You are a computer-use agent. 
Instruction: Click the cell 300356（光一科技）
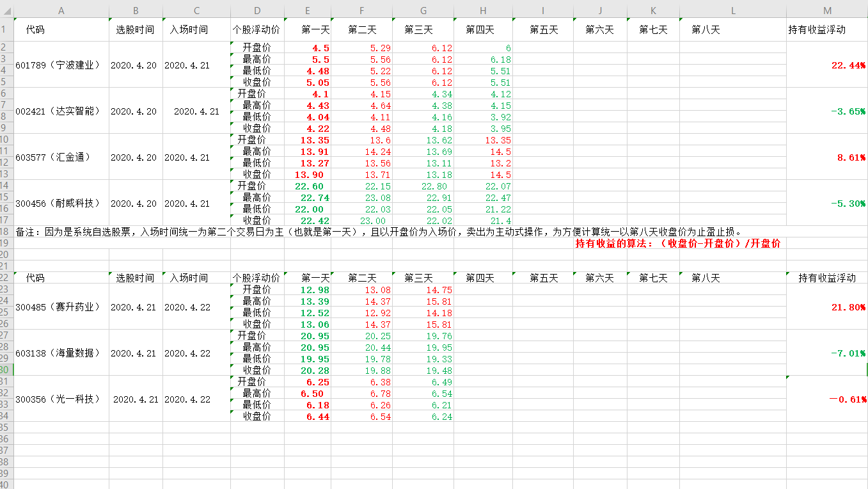[61, 399]
